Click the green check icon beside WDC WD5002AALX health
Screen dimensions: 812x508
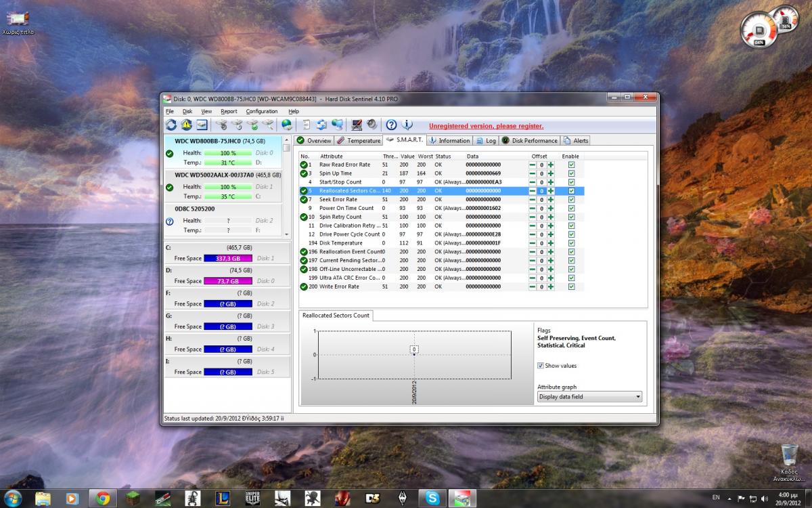tap(169, 187)
